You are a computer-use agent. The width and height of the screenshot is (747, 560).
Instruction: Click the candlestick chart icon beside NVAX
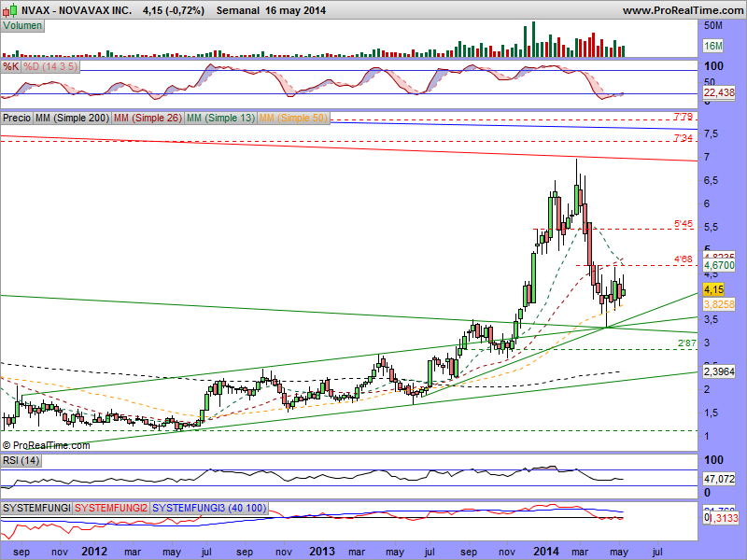10,10
